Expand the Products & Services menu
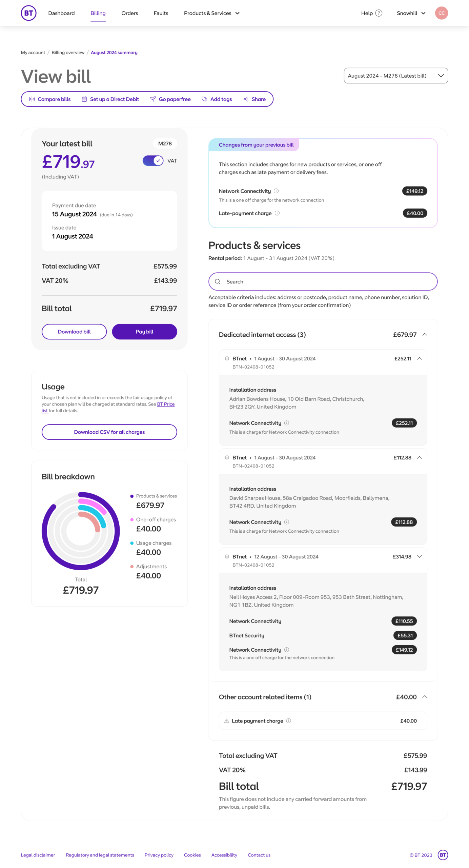 tap(211, 13)
